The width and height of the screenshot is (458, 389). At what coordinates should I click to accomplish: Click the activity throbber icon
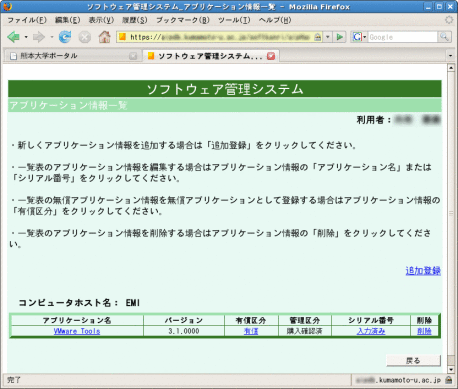(x=449, y=20)
